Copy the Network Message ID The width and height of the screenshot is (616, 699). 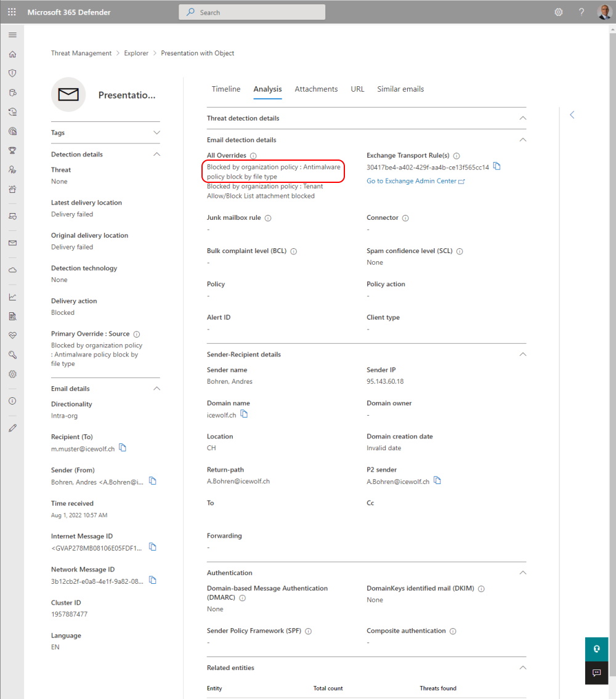click(153, 580)
